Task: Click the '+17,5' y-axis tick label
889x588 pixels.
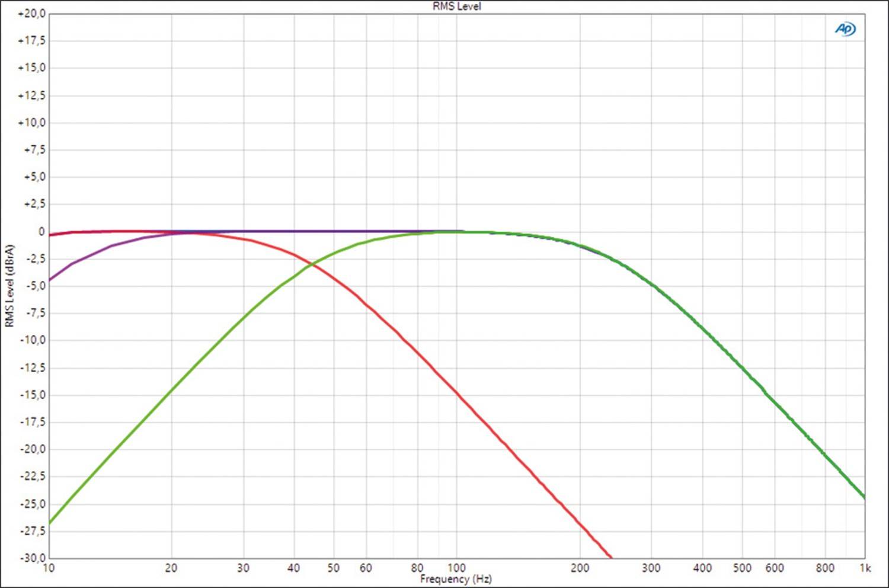Action: (x=31, y=41)
